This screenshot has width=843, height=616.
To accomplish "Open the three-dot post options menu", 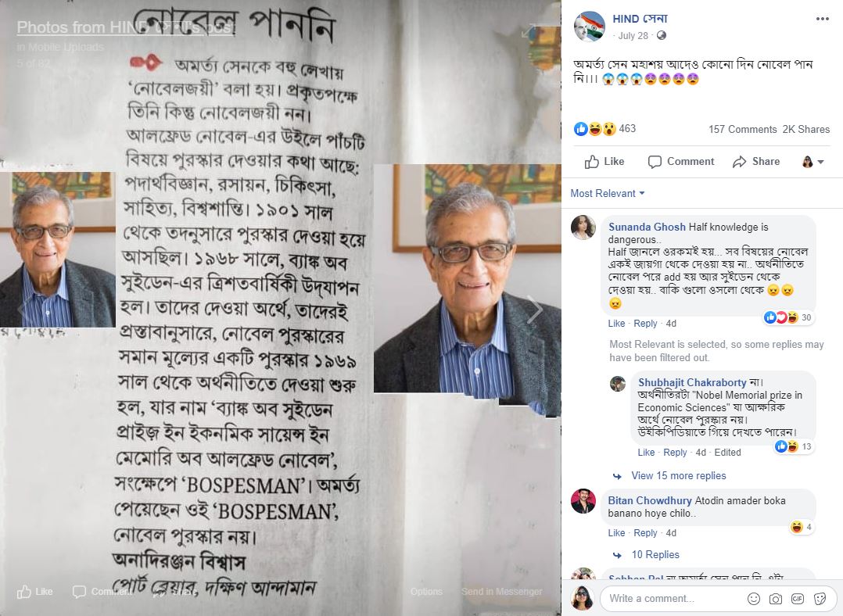I will tap(822, 19).
